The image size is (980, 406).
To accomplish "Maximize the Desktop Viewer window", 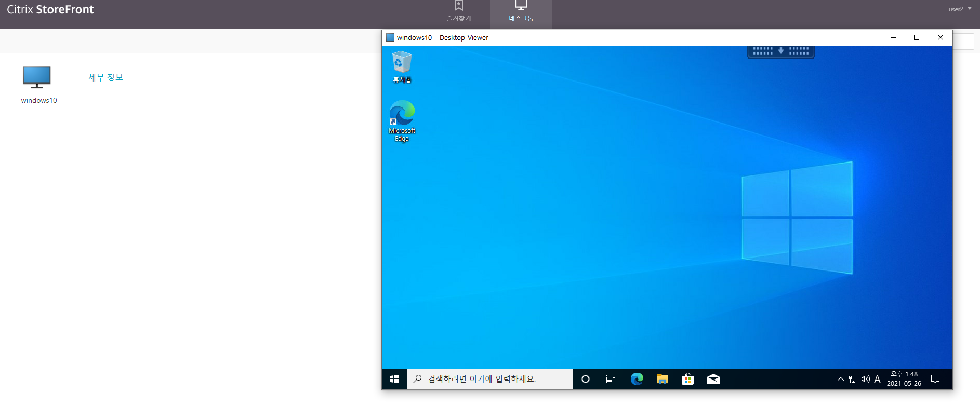I will tap(917, 37).
